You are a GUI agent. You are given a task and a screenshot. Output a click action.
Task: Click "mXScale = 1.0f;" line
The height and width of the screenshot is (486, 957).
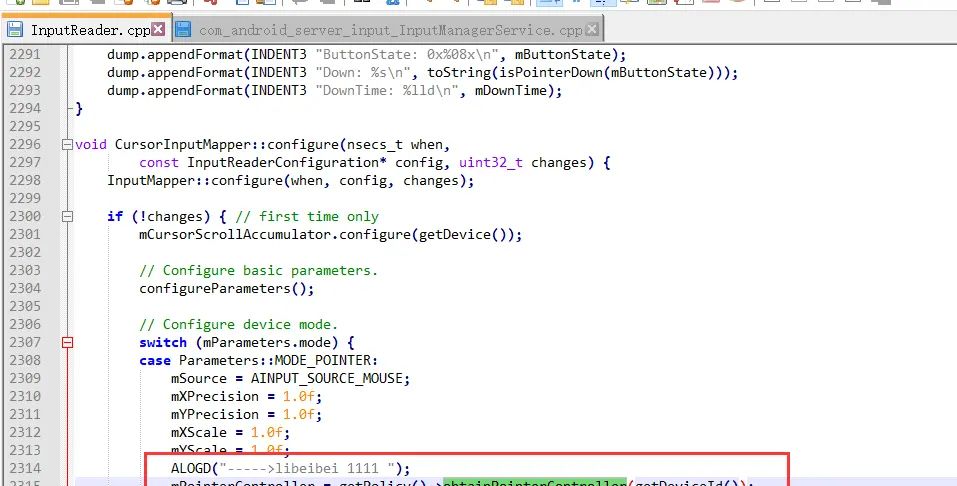point(230,432)
